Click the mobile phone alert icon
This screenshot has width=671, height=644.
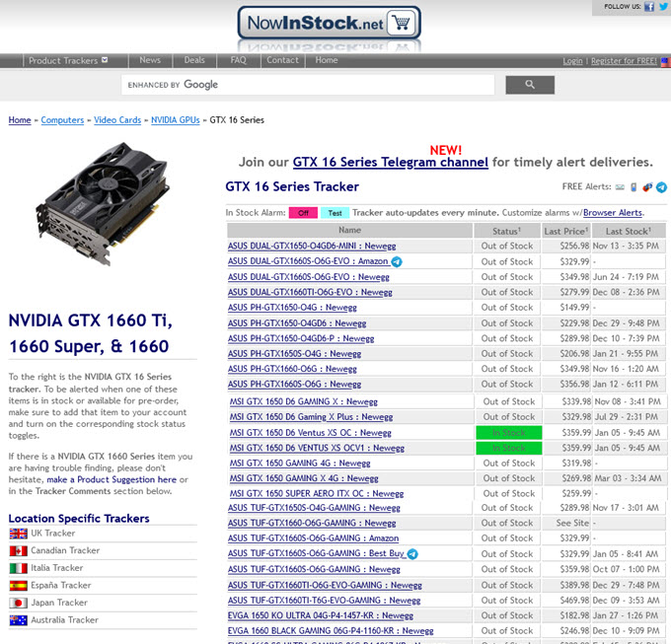634,186
